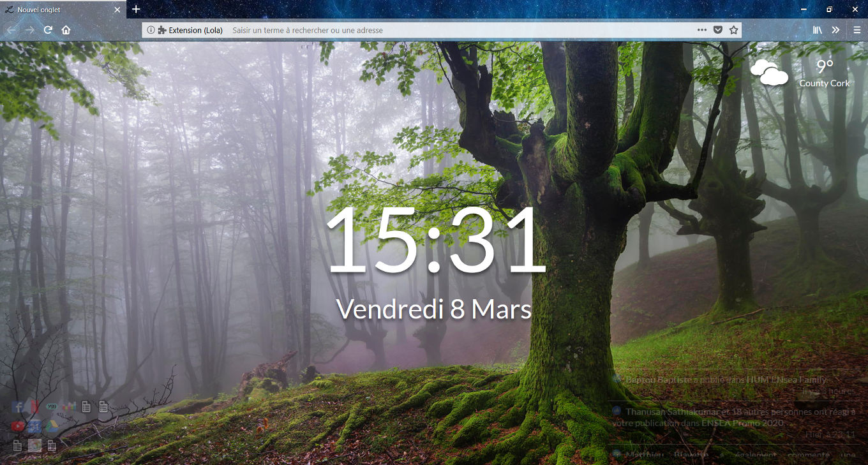Open the page actions three-dots menu

coord(701,30)
